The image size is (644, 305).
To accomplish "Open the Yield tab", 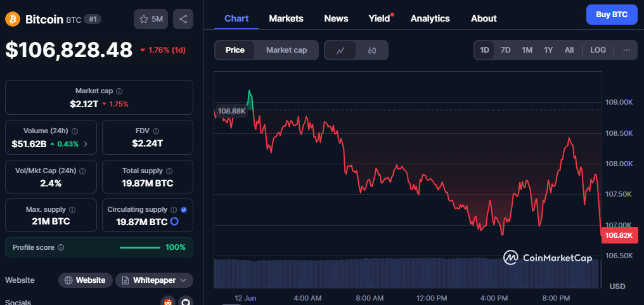I will [379, 18].
